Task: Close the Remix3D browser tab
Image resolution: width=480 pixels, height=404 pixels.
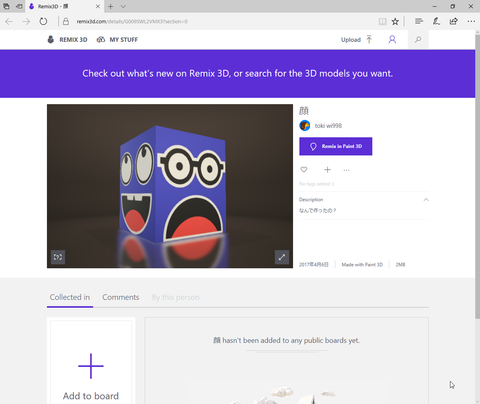Action: 98,6
